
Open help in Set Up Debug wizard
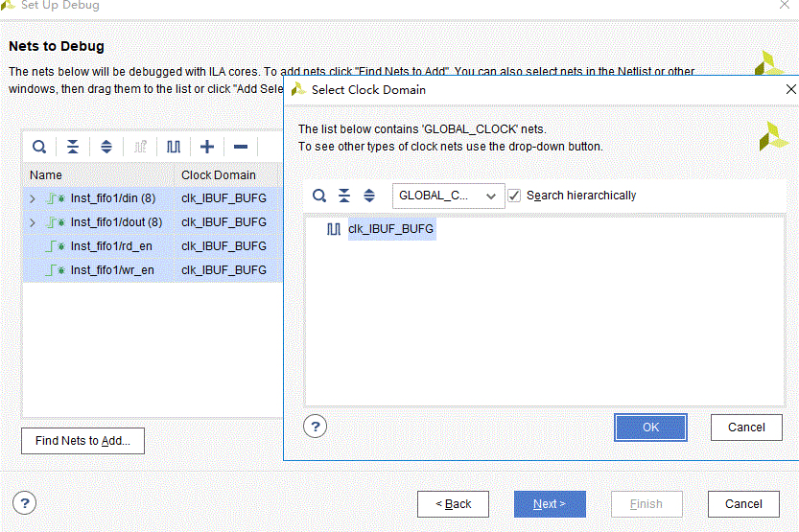click(25, 503)
